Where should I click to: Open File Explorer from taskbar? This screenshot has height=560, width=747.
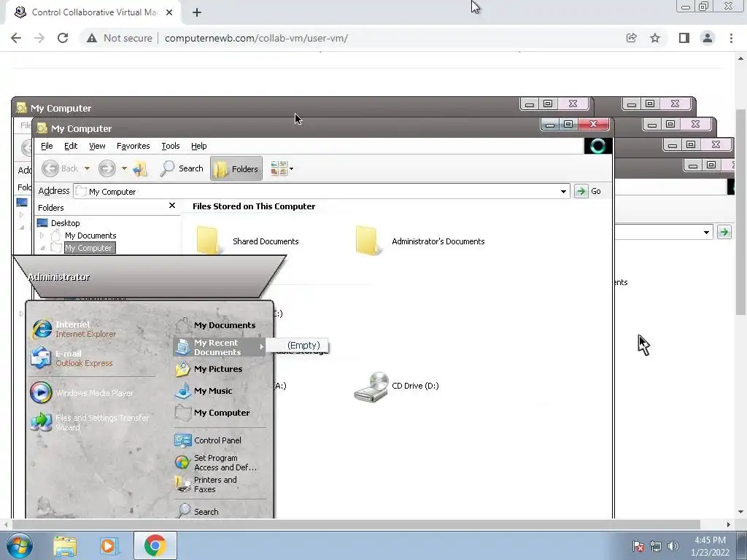pyautogui.click(x=65, y=545)
